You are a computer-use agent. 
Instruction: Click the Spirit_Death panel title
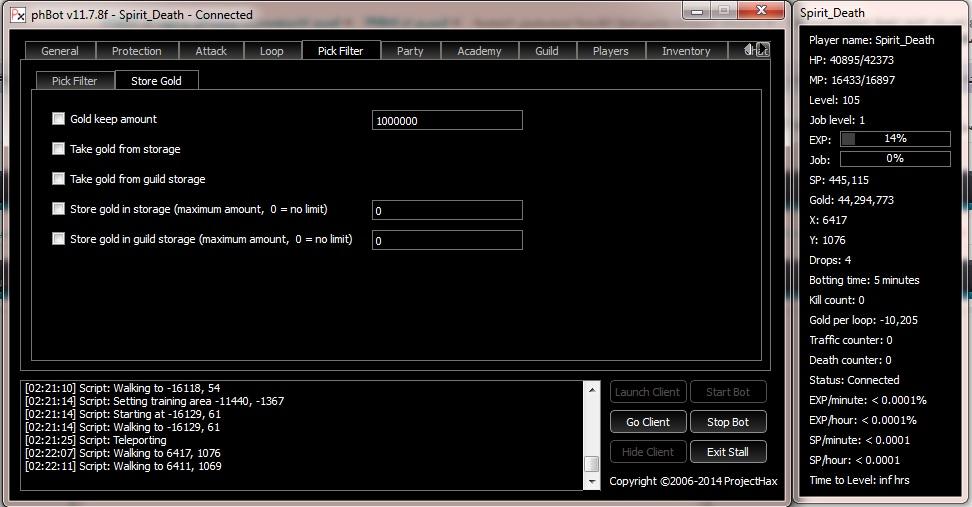832,12
